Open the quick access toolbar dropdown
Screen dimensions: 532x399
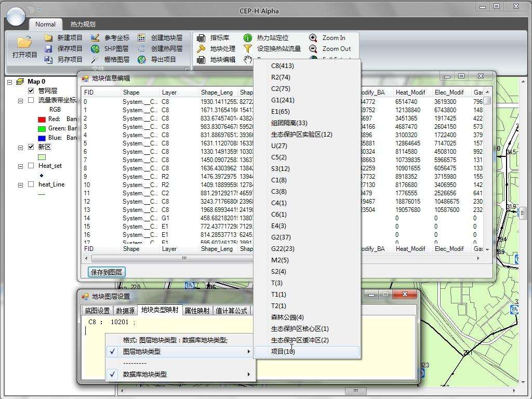(x=39, y=9)
